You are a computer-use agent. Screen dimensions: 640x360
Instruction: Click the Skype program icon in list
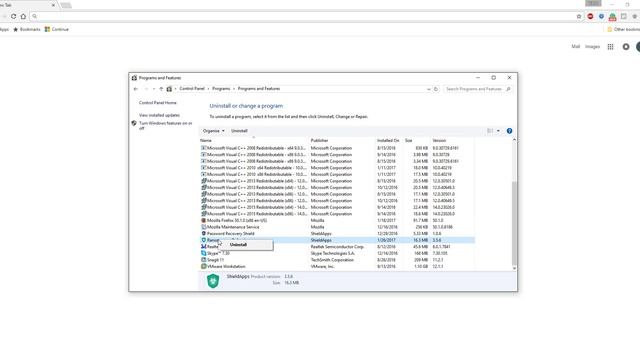pyautogui.click(x=204, y=253)
